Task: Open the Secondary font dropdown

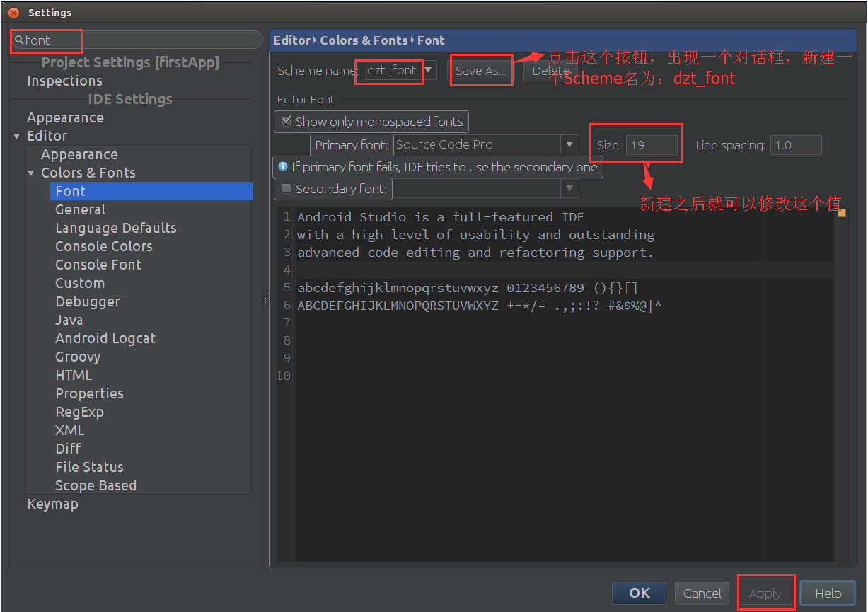Action: coord(569,188)
